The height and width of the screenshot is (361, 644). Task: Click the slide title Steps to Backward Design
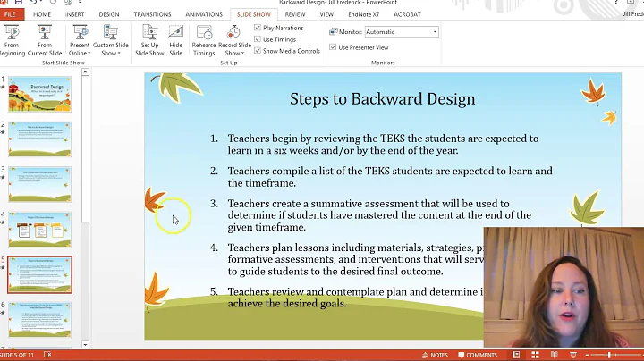tap(383, 99)
